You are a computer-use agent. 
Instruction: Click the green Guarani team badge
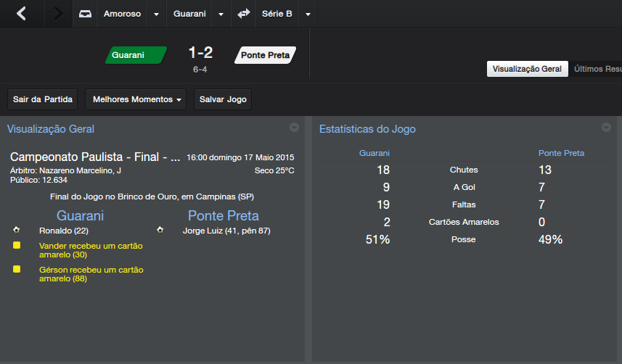pos(135,55)
